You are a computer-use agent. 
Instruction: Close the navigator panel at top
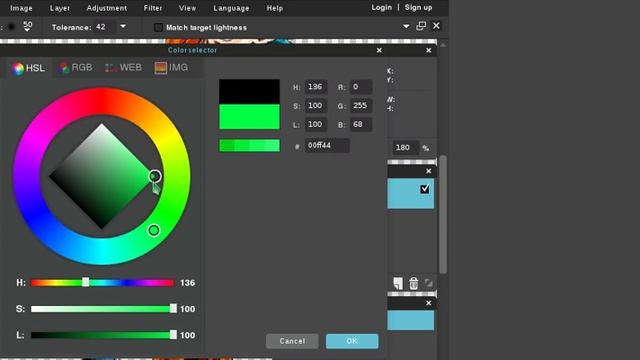pyautogui.click(x=429, y=50)
